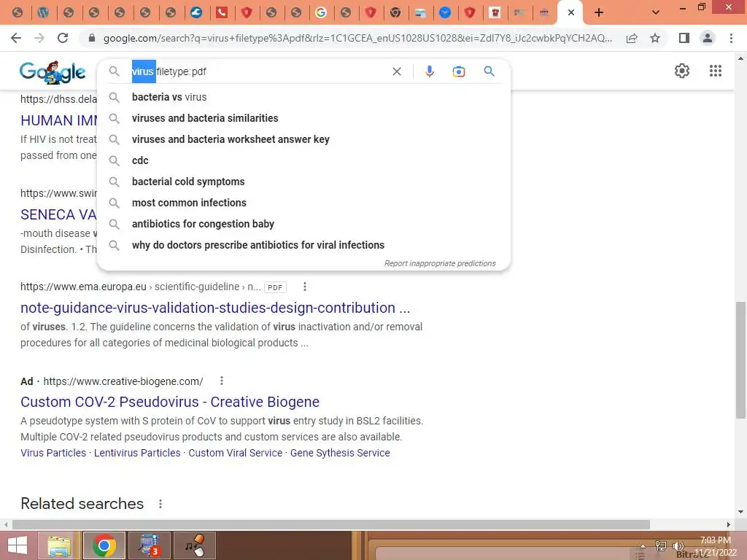Screen dimensions: 747x560
Task: Open the Chrome profile menu
Action: [708, 38]
